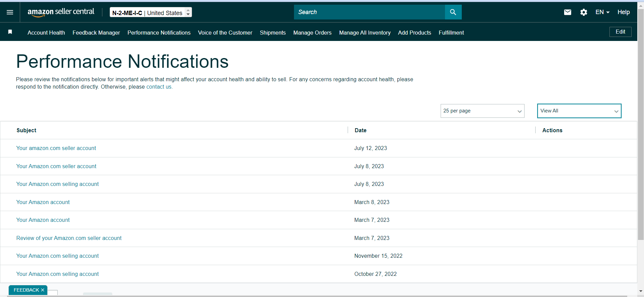The width and height of the screenshot is (644, 297).
Task: Click the Edit button in favorites bar
Action: tap(620, 32)
